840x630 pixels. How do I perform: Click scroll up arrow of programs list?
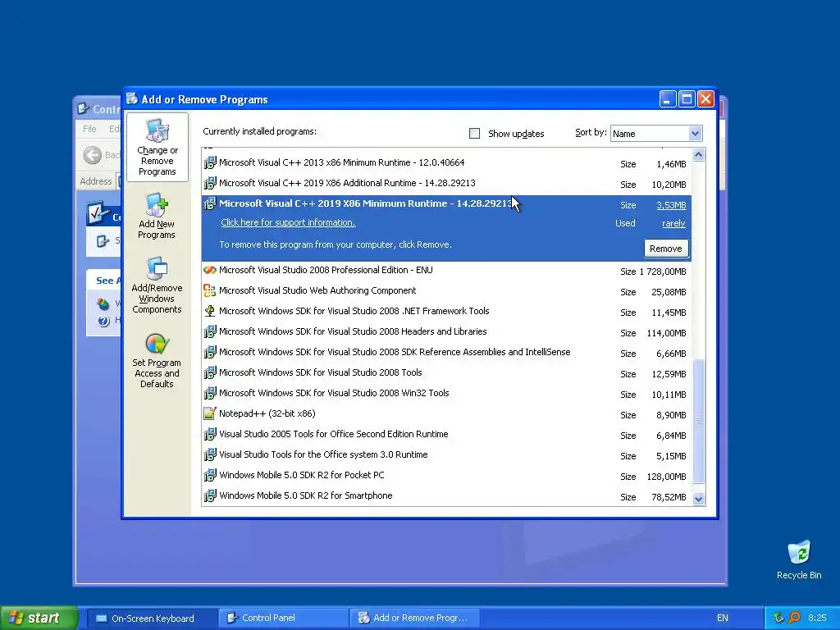(699, 155)
